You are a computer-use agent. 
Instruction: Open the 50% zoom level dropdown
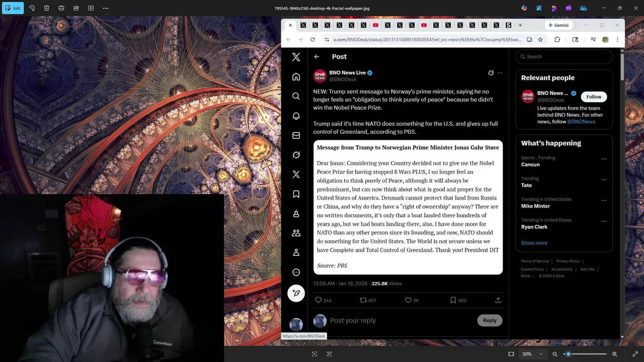pyautogui.click(x=532, y=354)
